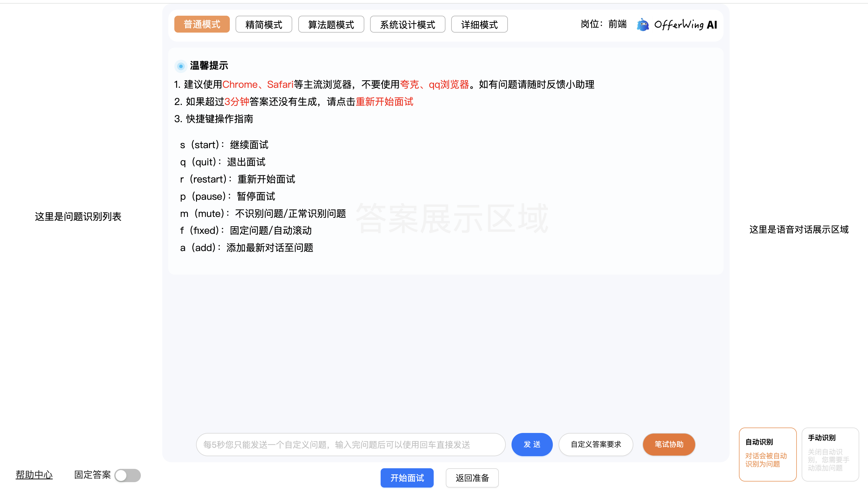This screenshot has width=868, height=493.
Task: Focus the custom question input field
Action: pos(350,444)
